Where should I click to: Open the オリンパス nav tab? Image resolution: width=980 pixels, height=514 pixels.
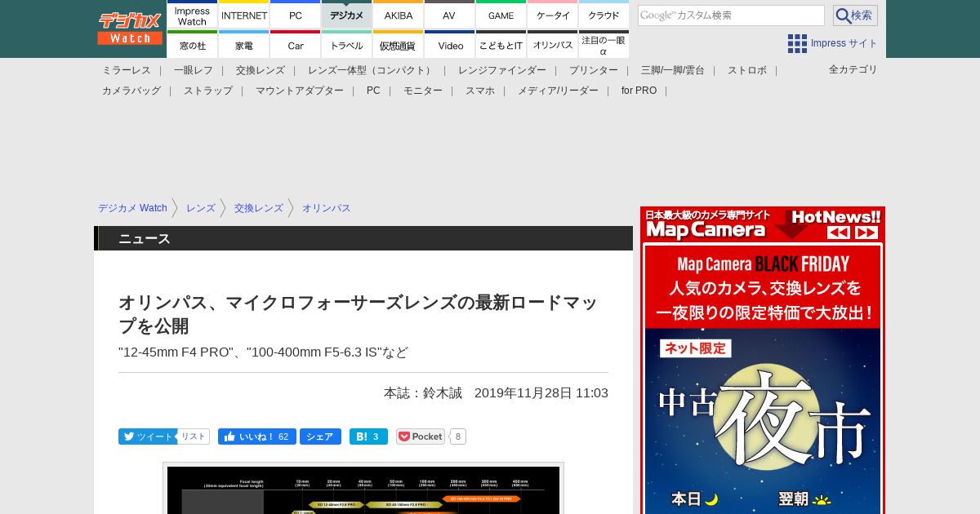[553, 45]
